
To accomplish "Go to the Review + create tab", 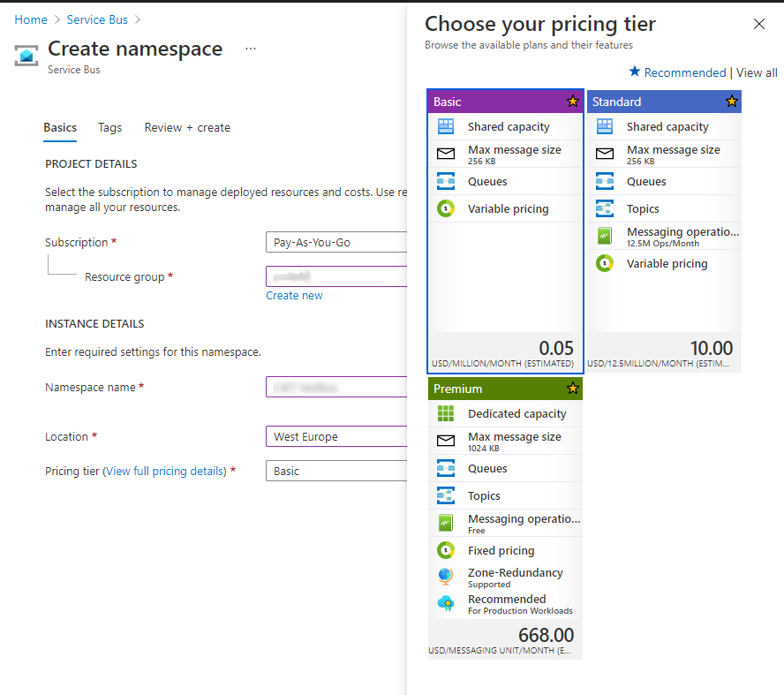I will tap(187, 128).
